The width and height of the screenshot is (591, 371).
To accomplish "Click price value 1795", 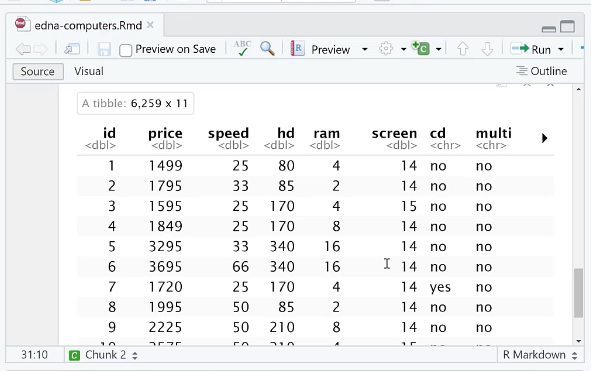I will 165,186.
